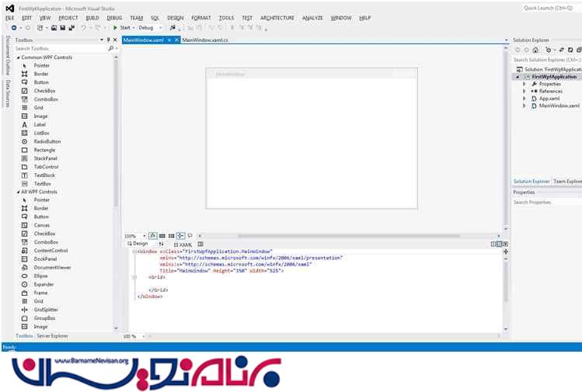Click the green Start debugging arrow
Image resolution: width=582 pixels, height=392 pixels.
115,28
